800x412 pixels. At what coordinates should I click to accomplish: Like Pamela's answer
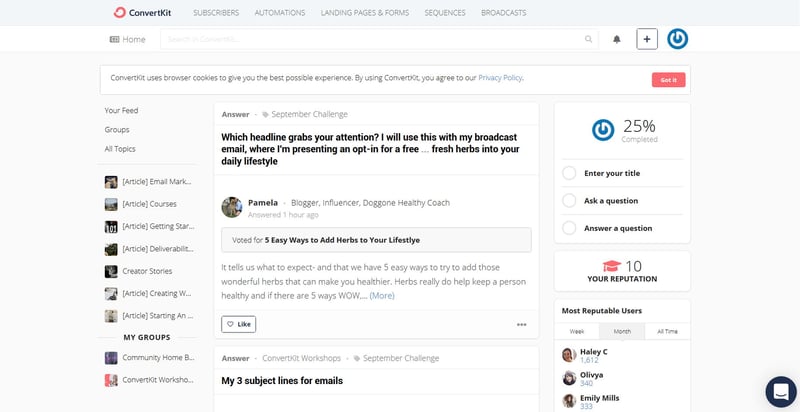238,324
